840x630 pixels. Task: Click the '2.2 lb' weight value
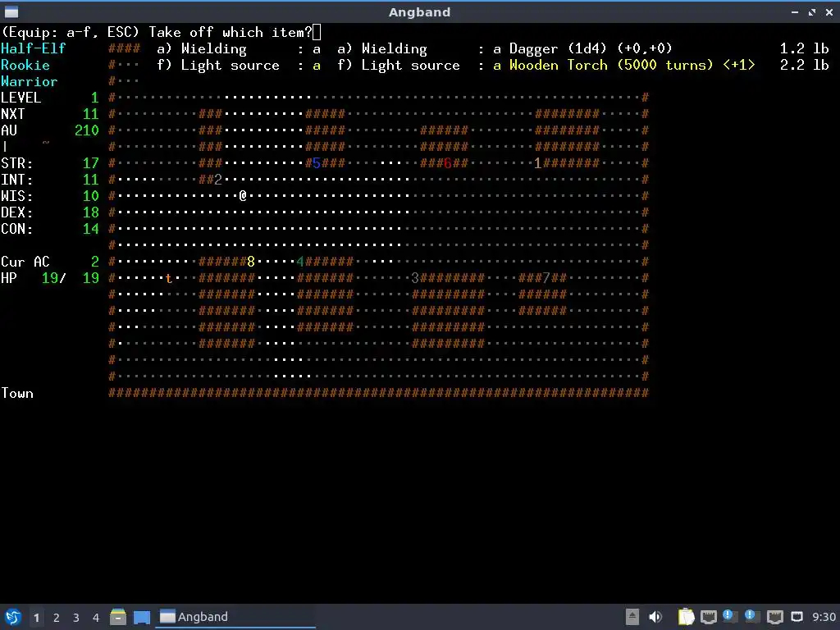[x=804, y=66]
